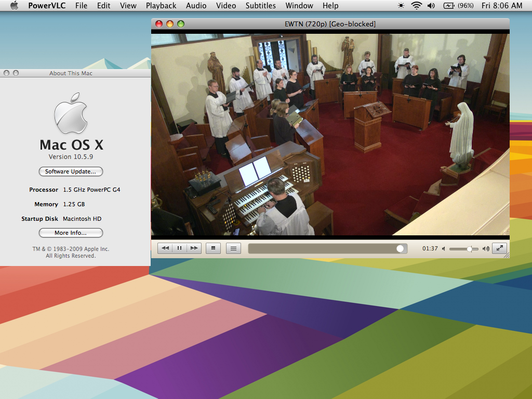Image resolution: width=532 pixels, height=399 pixels.
Task: Close the EWTN video window
Action: coord(159,24)
